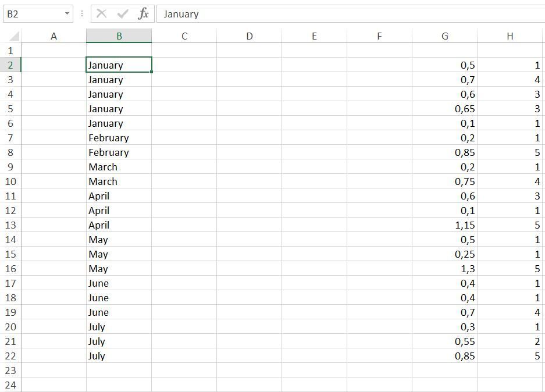Select the cell with value 0,85 in row 8
The image size is (545, 392).
(x=444, y=152)
